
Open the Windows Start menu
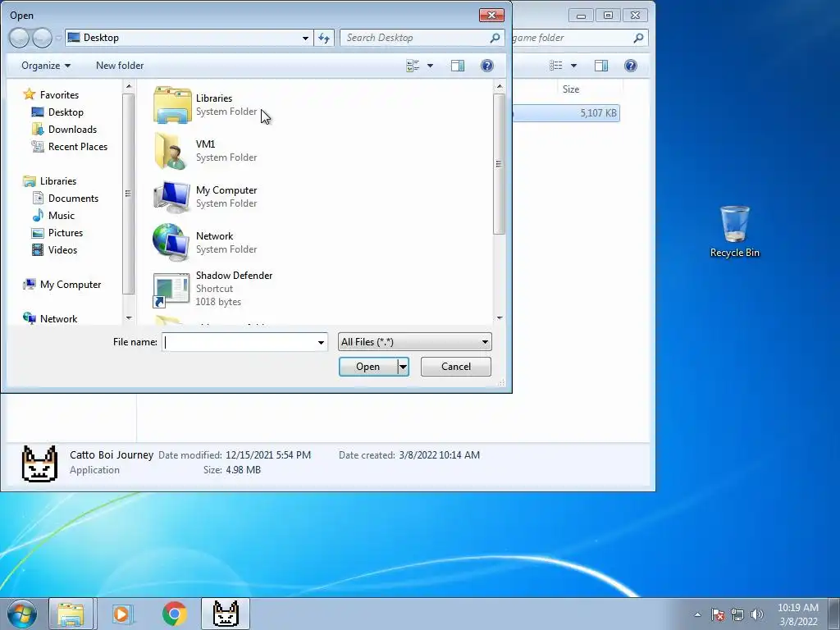point(22,614)
